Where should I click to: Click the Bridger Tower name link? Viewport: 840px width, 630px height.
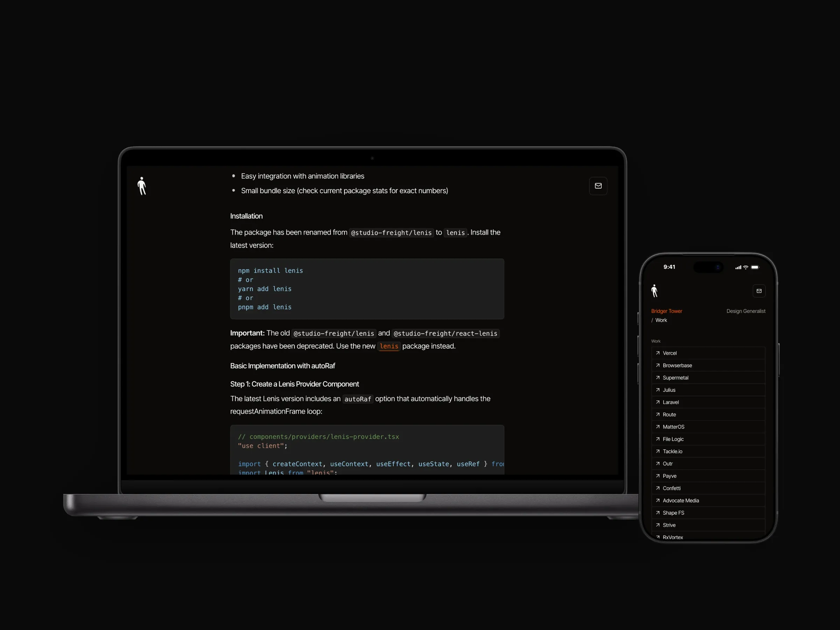(x=666, y=311)
